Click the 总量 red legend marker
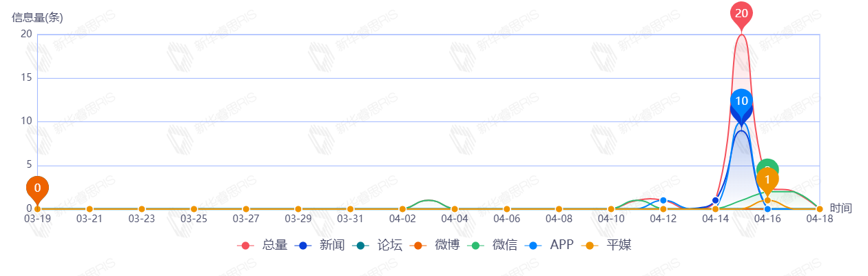This screenshot has width=868, height=276. point(245,245)
